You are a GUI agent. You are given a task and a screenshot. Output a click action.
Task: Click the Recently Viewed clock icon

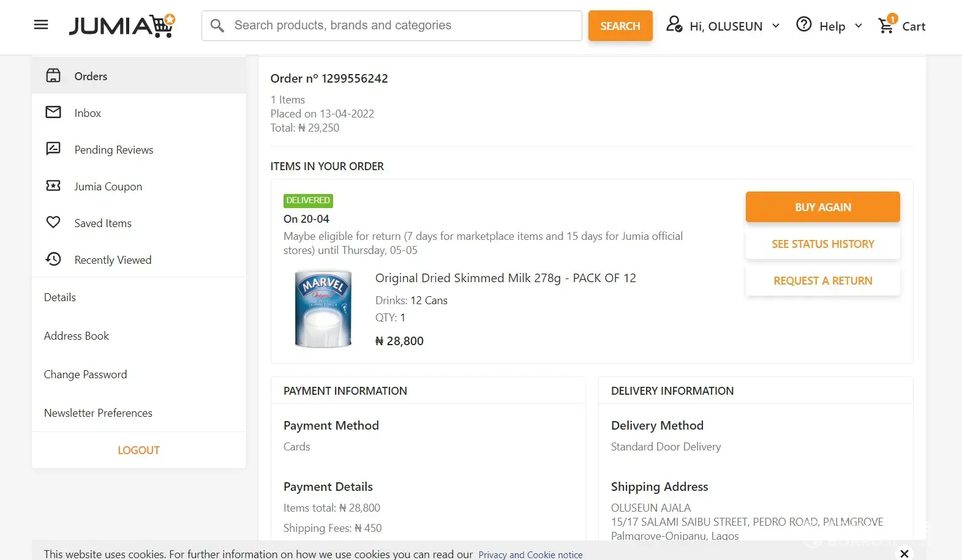point(53,259)
